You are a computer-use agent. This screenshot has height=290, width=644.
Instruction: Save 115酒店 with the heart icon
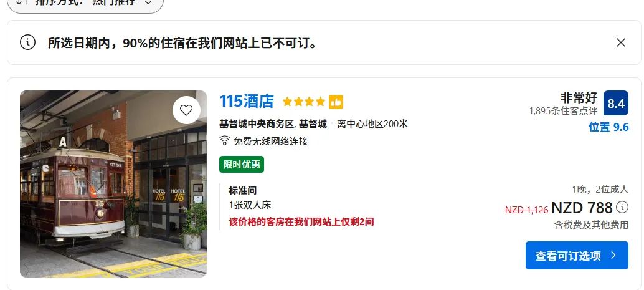tap(186, 110)
